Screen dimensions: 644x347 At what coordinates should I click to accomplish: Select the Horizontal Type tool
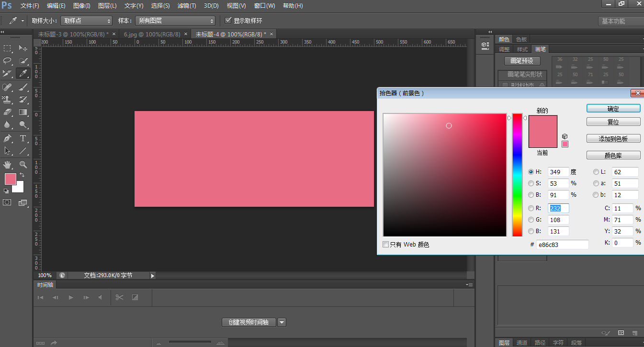click(23, 138)
